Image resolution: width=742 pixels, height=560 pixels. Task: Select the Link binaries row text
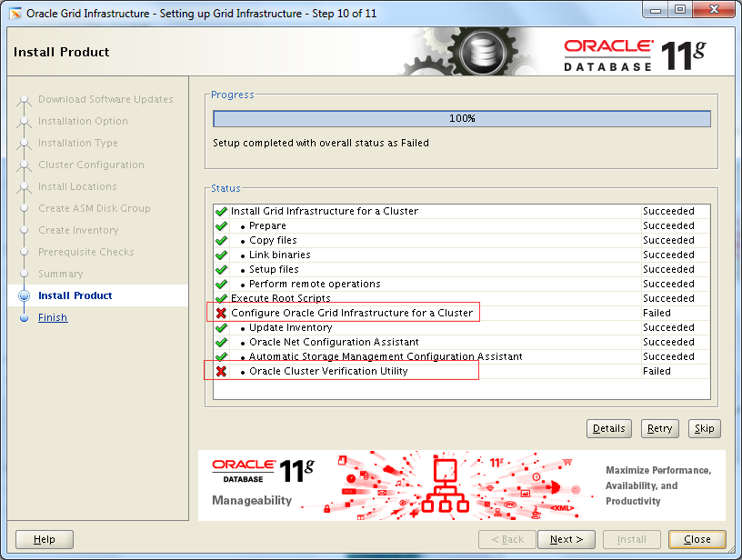280,255
